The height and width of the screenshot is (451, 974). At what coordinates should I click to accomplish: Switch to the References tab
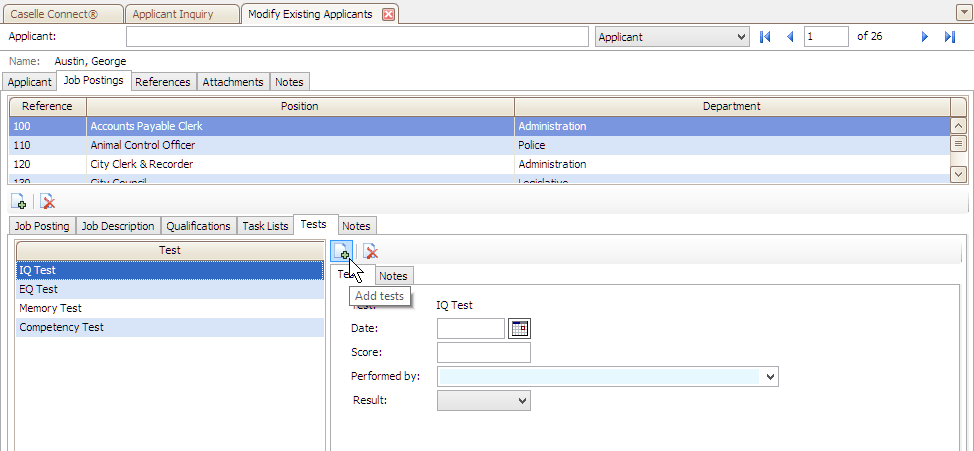coord(164,82)
